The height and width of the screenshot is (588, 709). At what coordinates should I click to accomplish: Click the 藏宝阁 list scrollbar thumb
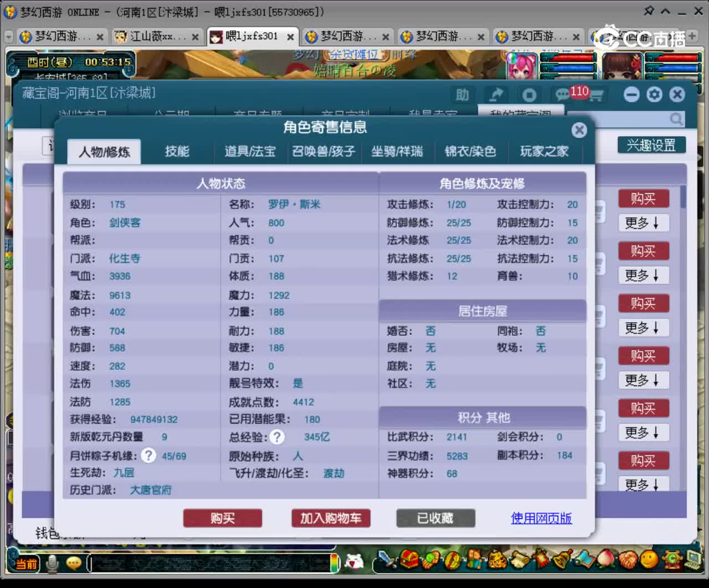click(x=684, y=197)
